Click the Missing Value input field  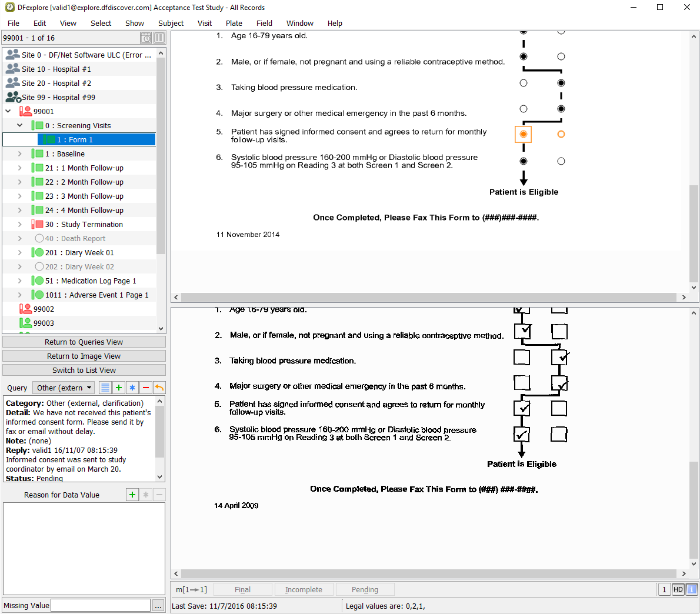(x=101, y=605)
